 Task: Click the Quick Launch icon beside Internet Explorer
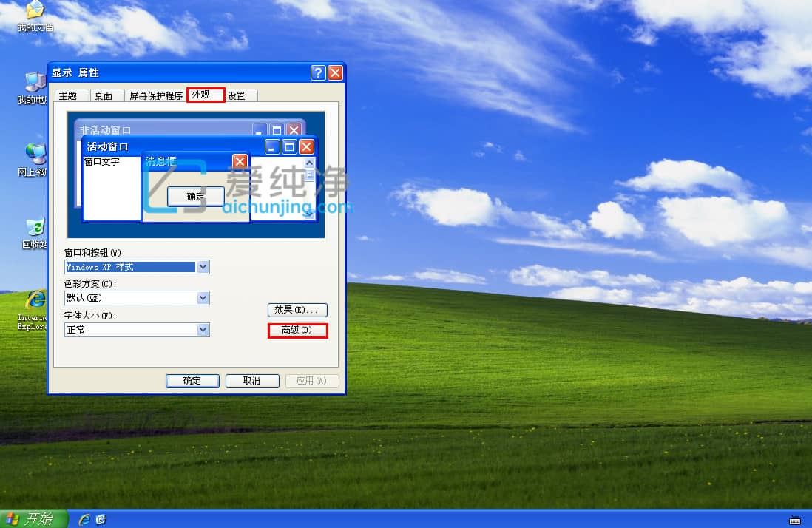click(101, 519)
